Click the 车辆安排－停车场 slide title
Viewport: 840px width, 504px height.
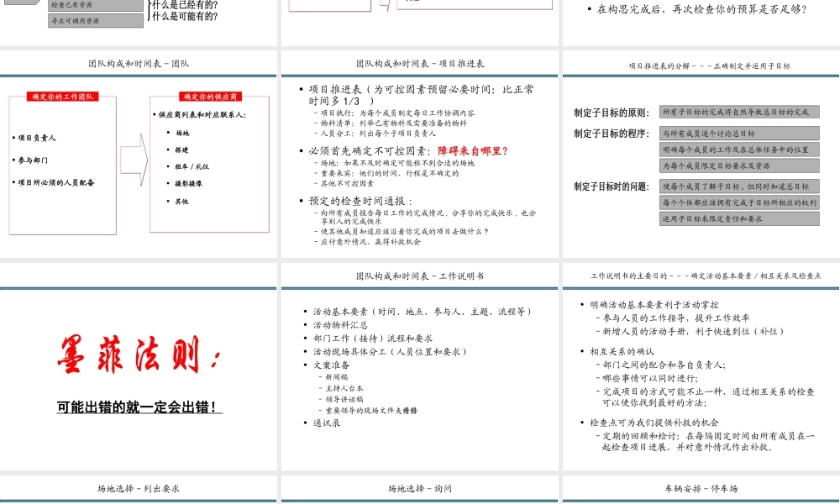click(x=701, y=489)
